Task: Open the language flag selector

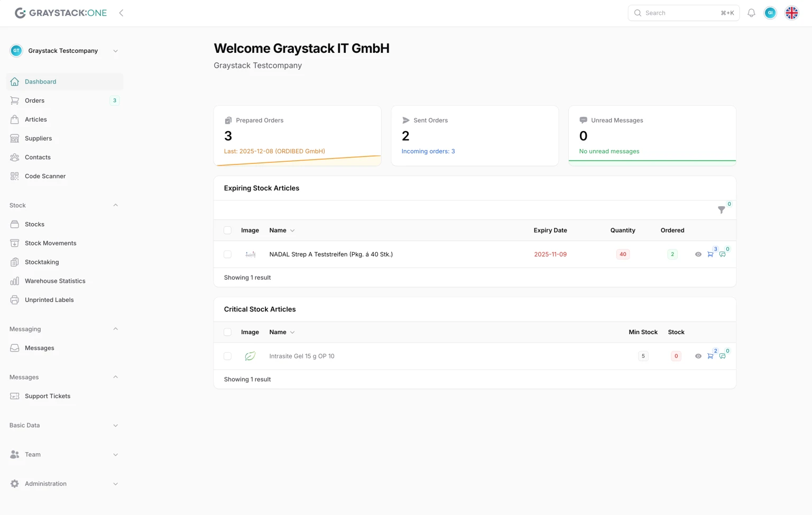Action: [791, 13]
